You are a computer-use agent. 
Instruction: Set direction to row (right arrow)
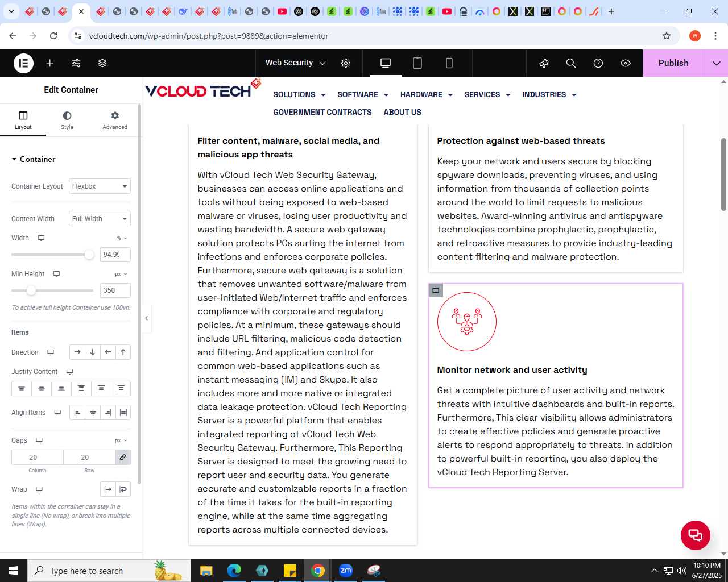[77, 352]
